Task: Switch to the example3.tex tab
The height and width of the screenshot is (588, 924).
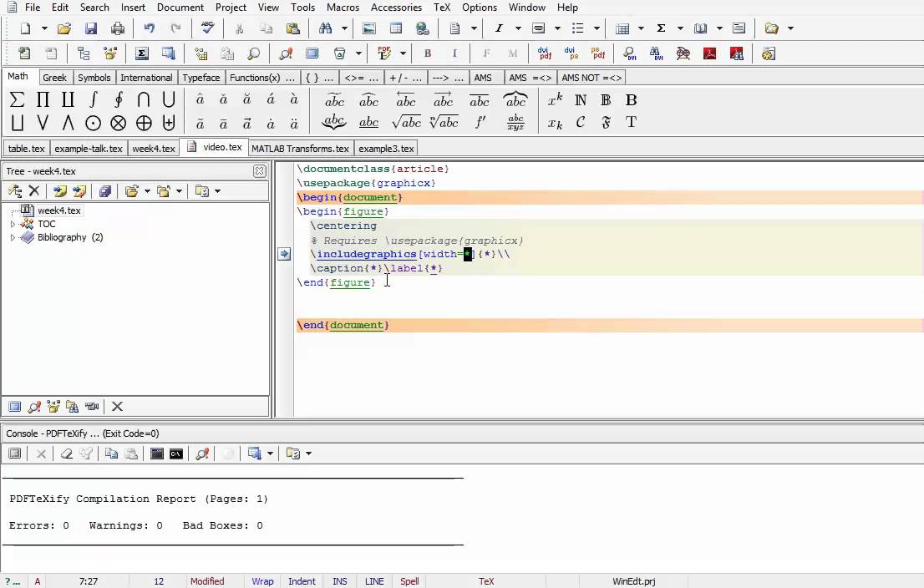Action: tap(387, 149)
